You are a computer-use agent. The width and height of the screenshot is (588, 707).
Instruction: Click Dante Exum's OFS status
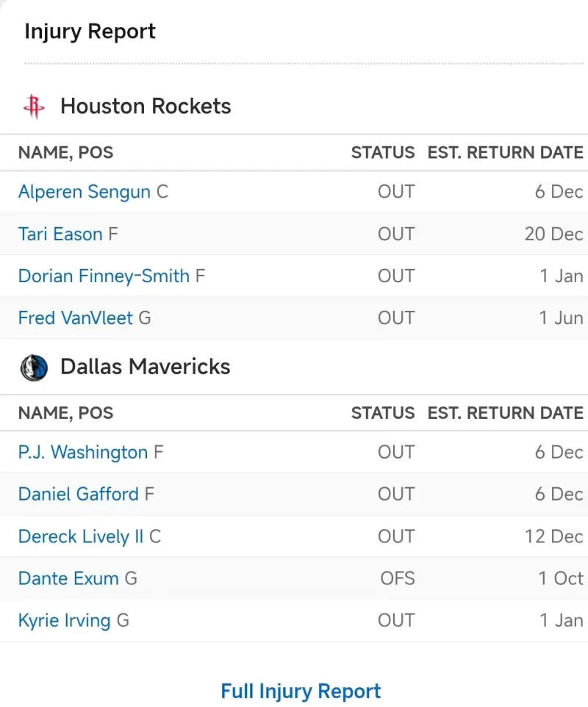pos(397,578)
